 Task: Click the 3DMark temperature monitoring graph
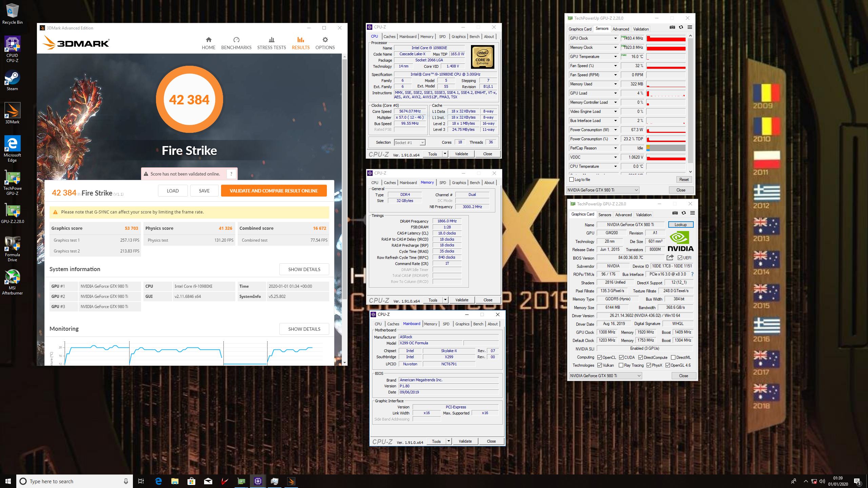point(189,352)
